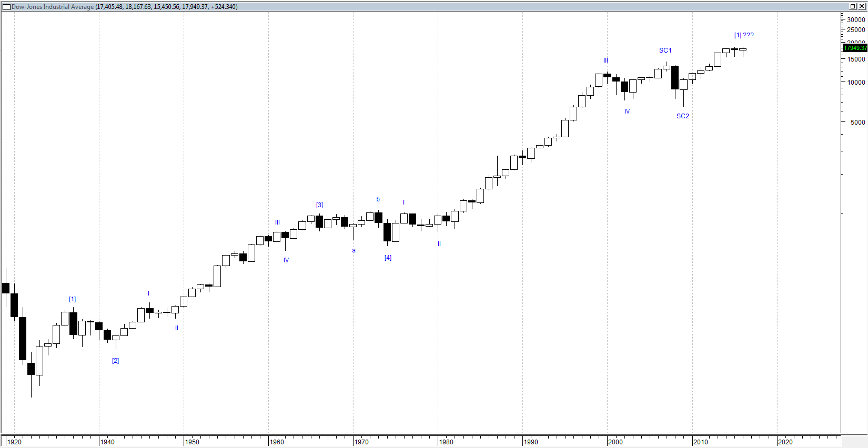868x448 pixels.
Task: Click the Dow-Jones Industrial Average title text
Action: click(x=53, y=7)
